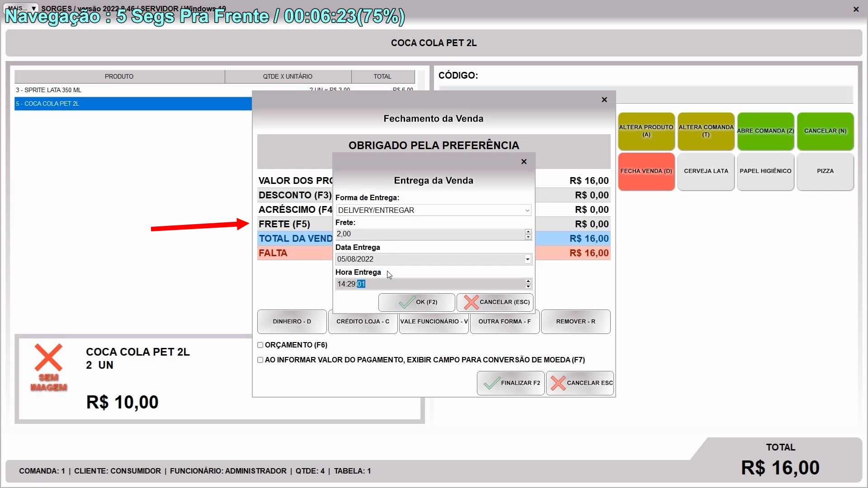Viewport: 868px width, 488px height.
Task: Close the Fechamento da Venda window
Action: coord(604,100)
